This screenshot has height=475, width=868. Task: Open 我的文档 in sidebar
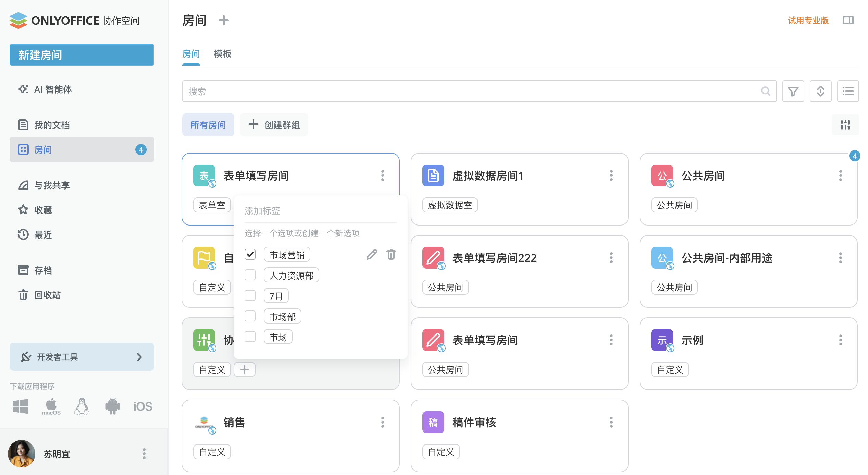(82, 125)
